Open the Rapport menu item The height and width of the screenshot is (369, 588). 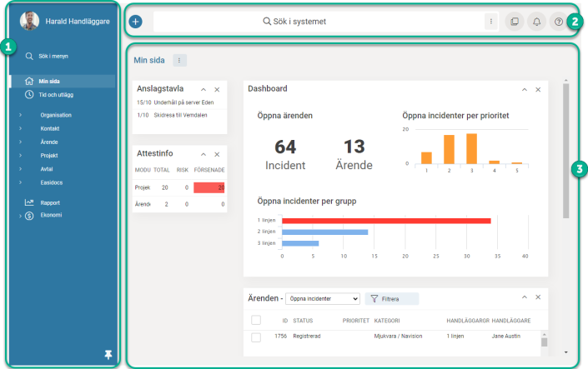[x=49, y=202]
